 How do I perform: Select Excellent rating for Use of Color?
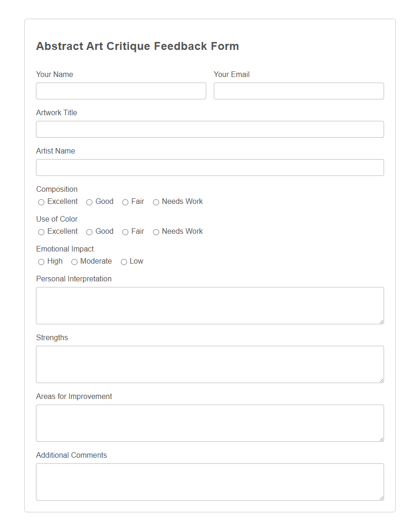41,232
